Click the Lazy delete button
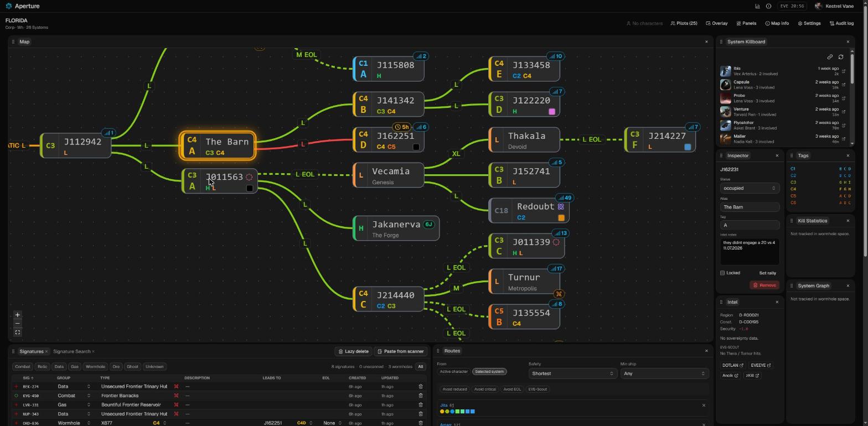 pos(353,351)
